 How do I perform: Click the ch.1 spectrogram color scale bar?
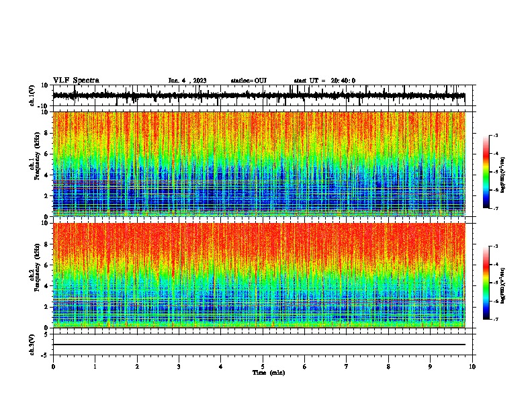pyautogui.click(x=486, y=172)
